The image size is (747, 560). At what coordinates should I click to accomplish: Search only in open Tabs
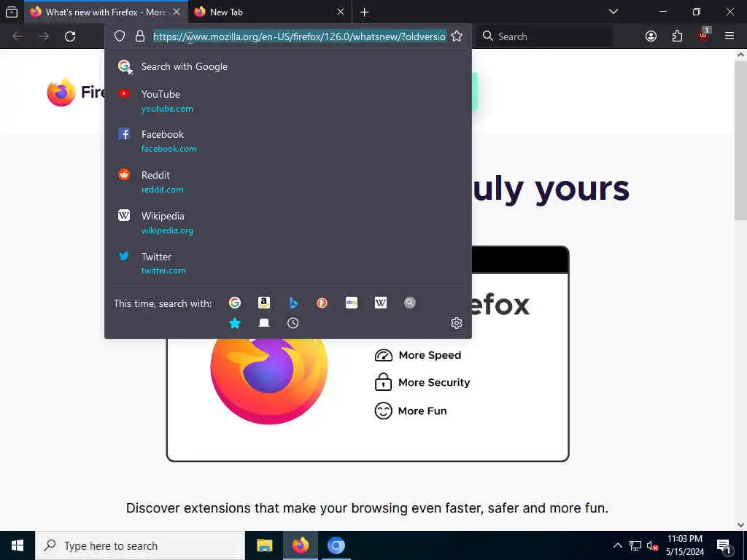pos(264,323)
